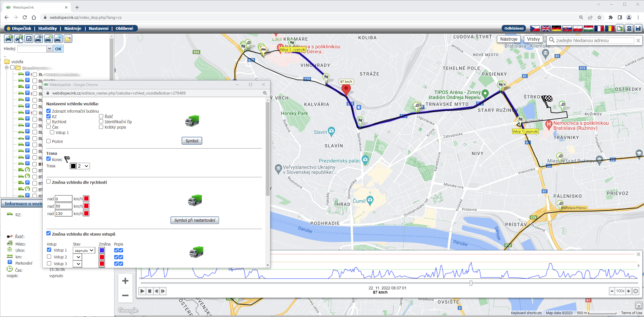Open the Nastavení menu
Image resolution: width=644 pixels, height=317 pixels.
pyautogui.click(x=98, y=28)
